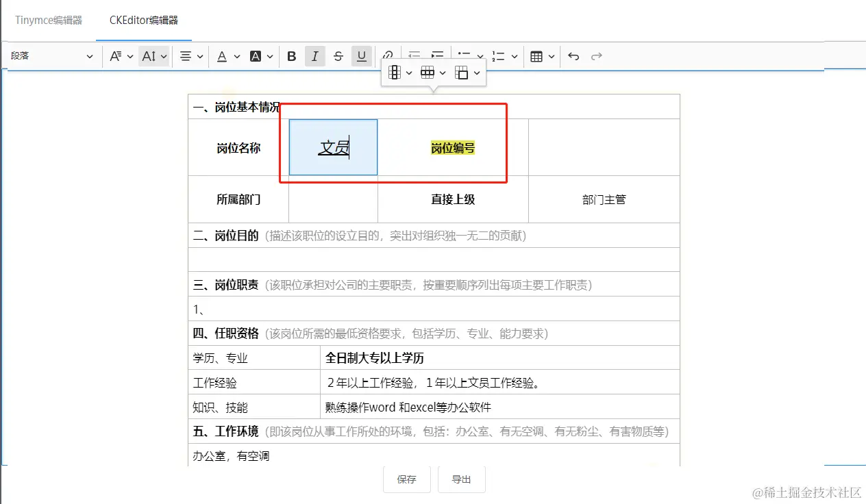Click the 部门主管 cell
Image resolution: width=866 pixels, height=504 pixels.
tap(604, 199)
